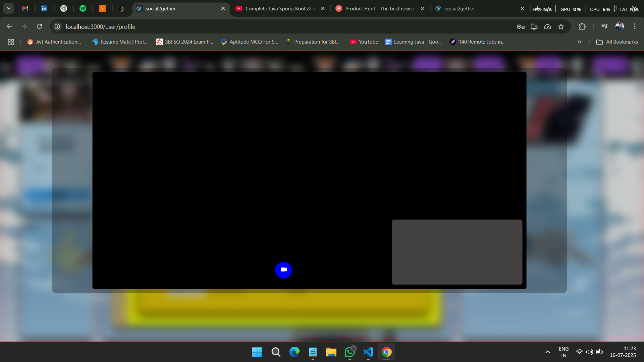
Task: Show hidden system tray icons
Action: point(547,352)
